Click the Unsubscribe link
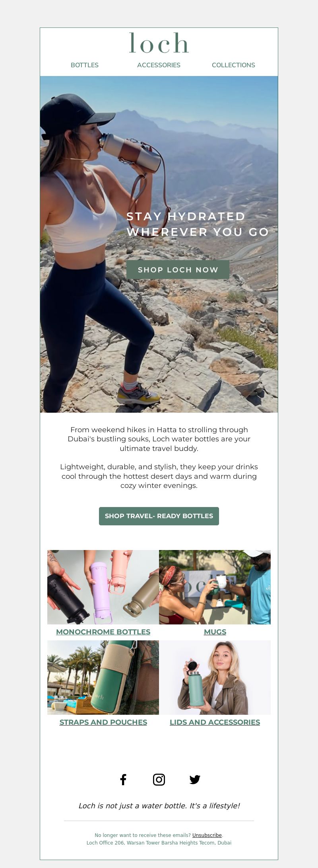Viewport: 318px width, 868px height. (207, 835)
